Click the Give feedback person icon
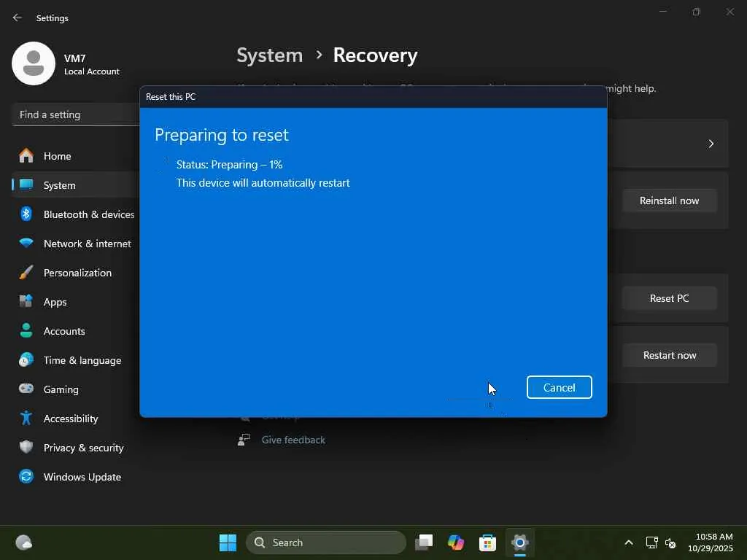Screen dimensions: 747x560 (244, 440)
